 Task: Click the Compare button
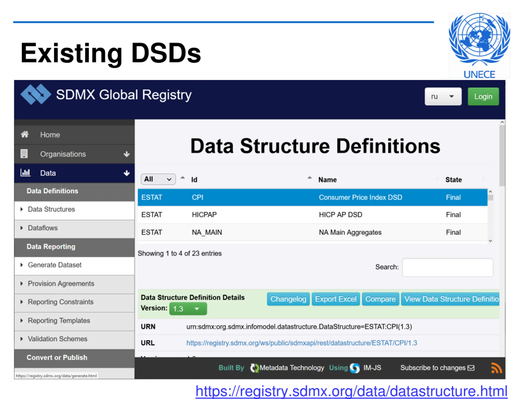(x=381, y=299)
